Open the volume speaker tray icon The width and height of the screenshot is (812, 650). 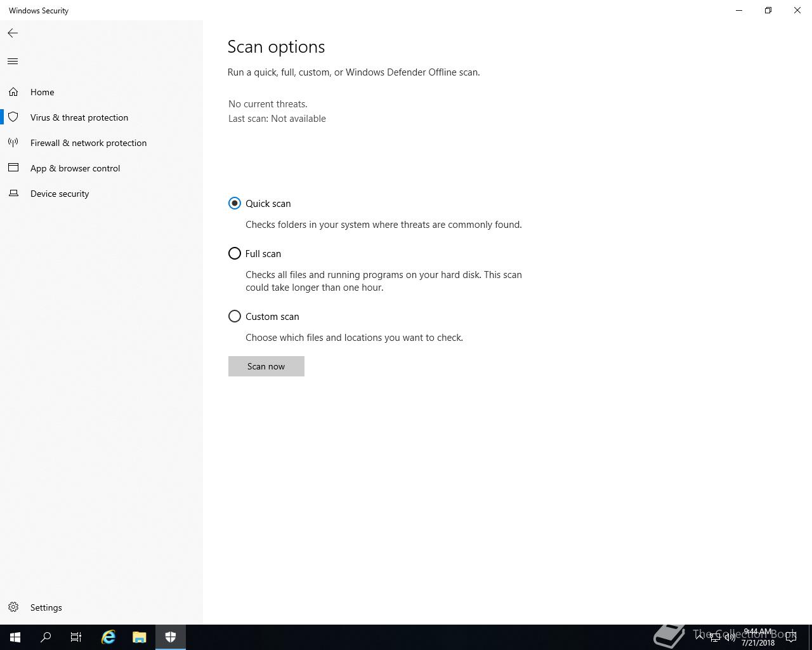coord(730,637)
